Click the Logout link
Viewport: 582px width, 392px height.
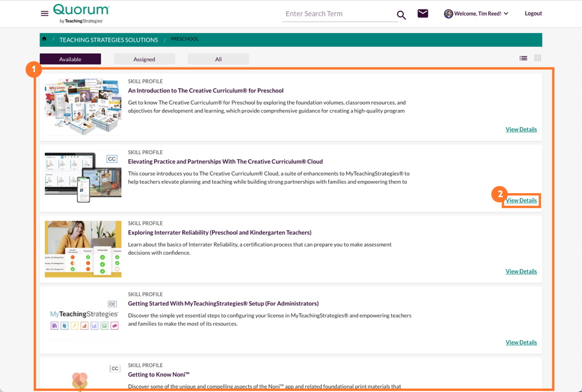533,13
